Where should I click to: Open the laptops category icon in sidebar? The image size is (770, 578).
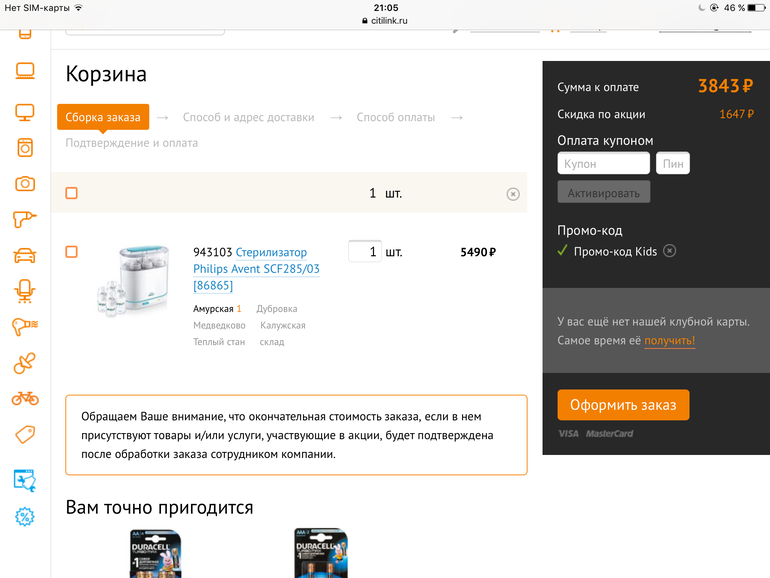(25, 72)
